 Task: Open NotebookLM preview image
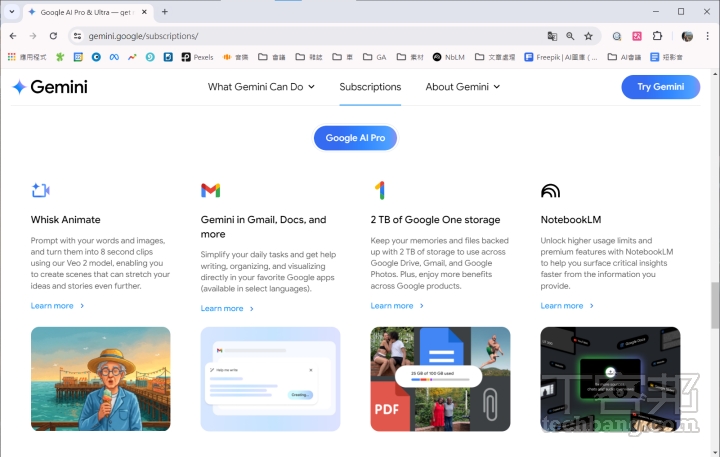(610, 379)
